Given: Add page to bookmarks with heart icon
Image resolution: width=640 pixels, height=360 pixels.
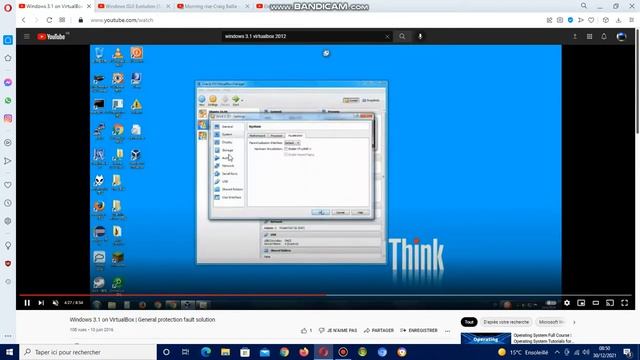Looking at the screenshot, I should [591, 20].
